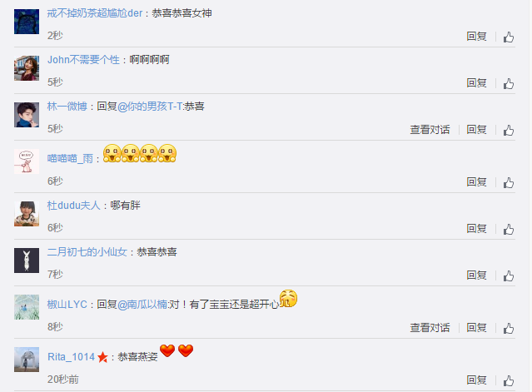This screenshot has height=392, width=532.
Task: Reply to Rita_1014's comment
Action: click(476, 380)
